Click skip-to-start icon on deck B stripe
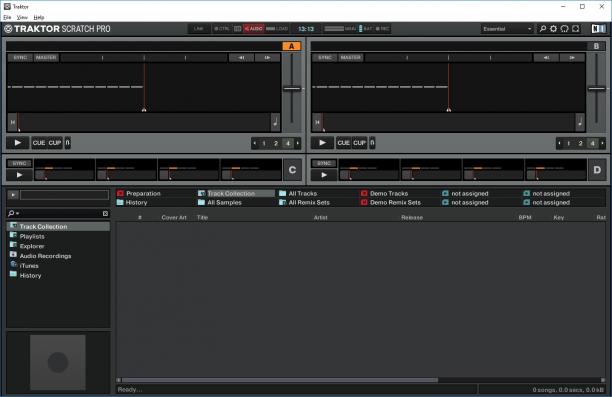612x397 pixels. pyautogui.click(x=317, y=122)
